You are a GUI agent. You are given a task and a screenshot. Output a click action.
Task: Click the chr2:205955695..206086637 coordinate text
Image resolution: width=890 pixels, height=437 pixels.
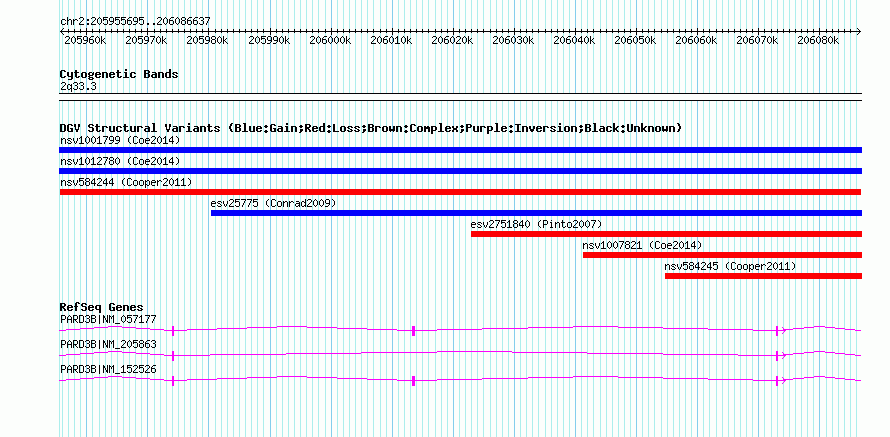(135, 21)
